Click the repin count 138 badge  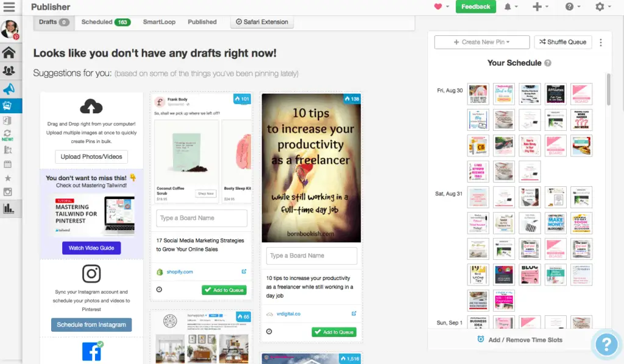point(352,99)
